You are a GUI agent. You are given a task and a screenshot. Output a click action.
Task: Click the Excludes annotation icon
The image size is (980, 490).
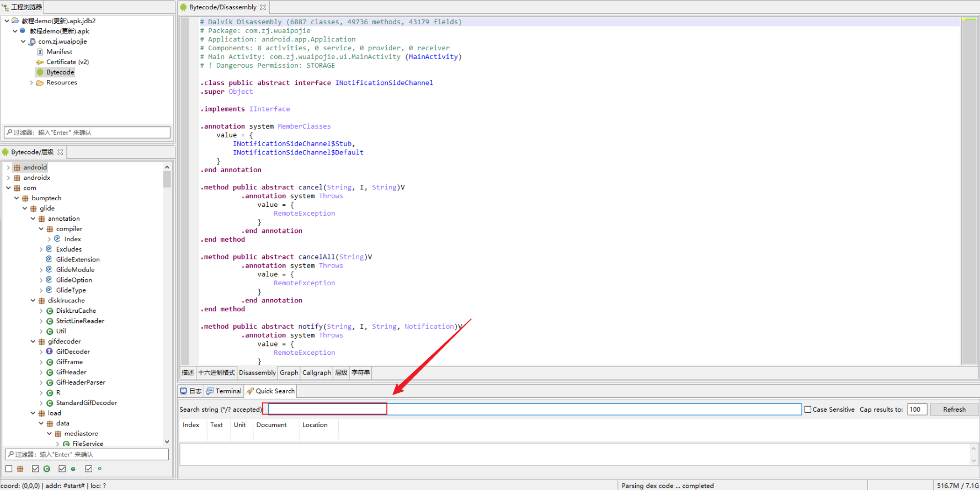[49, 249]
